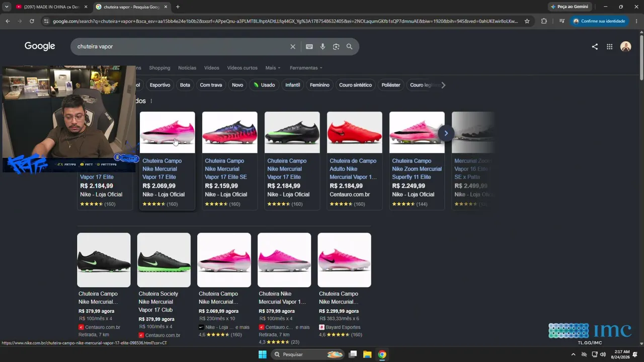This screenshot has width=644, height=362.
Task: View site information icon in address bar
Action: 46,21
